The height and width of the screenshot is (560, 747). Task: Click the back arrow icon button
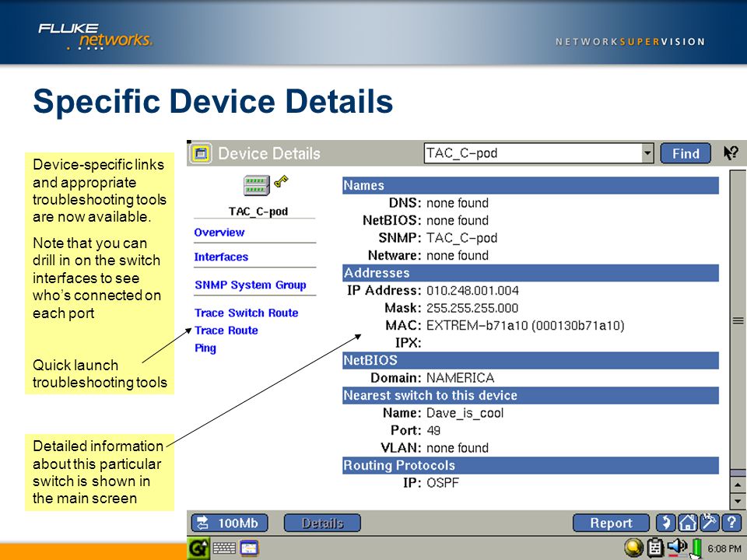666,523
